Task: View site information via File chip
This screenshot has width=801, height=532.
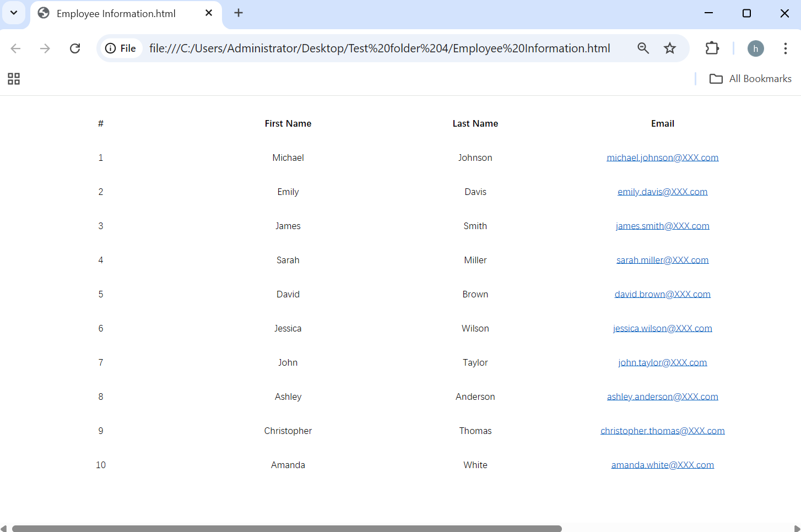Action: point(121,48)
